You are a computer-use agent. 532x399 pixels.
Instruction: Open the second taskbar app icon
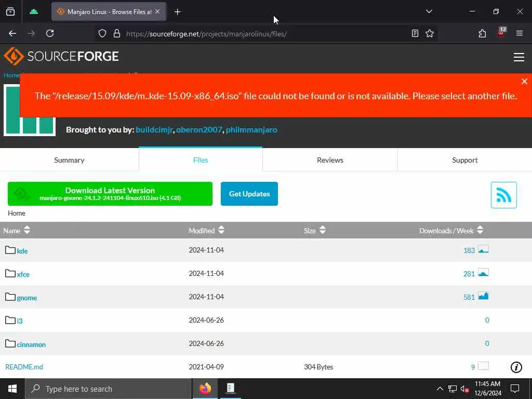point(230,389)
